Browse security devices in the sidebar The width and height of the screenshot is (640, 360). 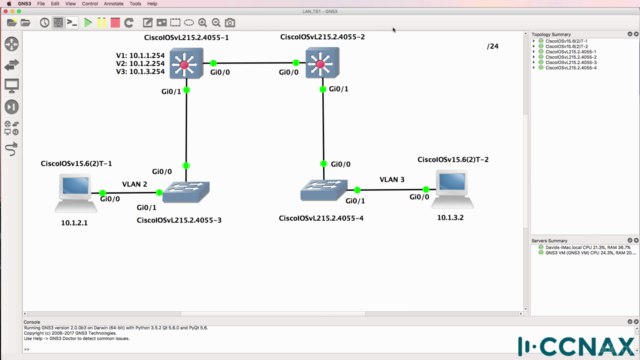point(12,107)
